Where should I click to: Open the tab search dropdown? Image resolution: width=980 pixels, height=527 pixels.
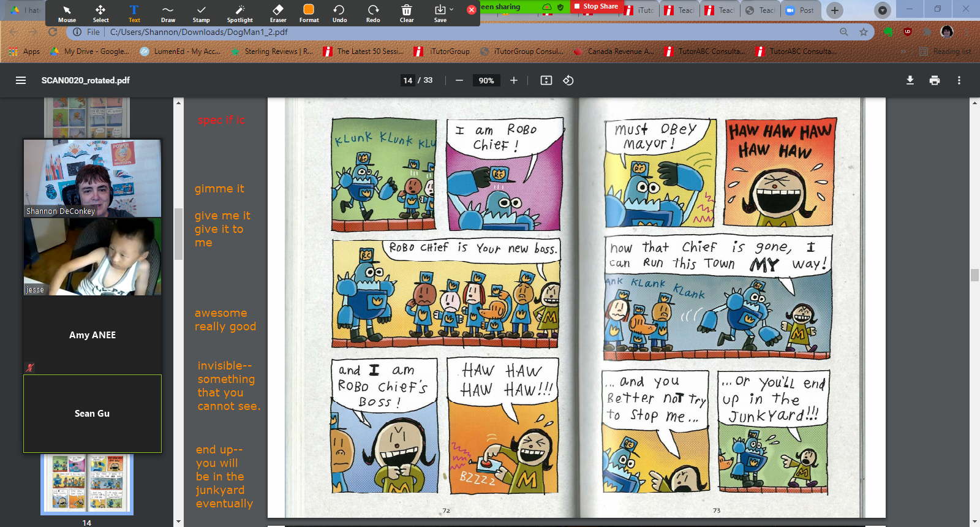tap(882, 10)
